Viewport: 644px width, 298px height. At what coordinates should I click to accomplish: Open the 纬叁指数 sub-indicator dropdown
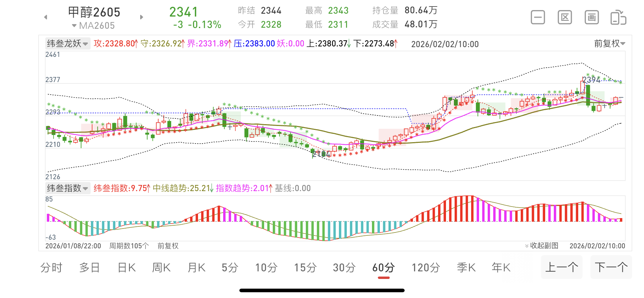click(x=68, y=188)
